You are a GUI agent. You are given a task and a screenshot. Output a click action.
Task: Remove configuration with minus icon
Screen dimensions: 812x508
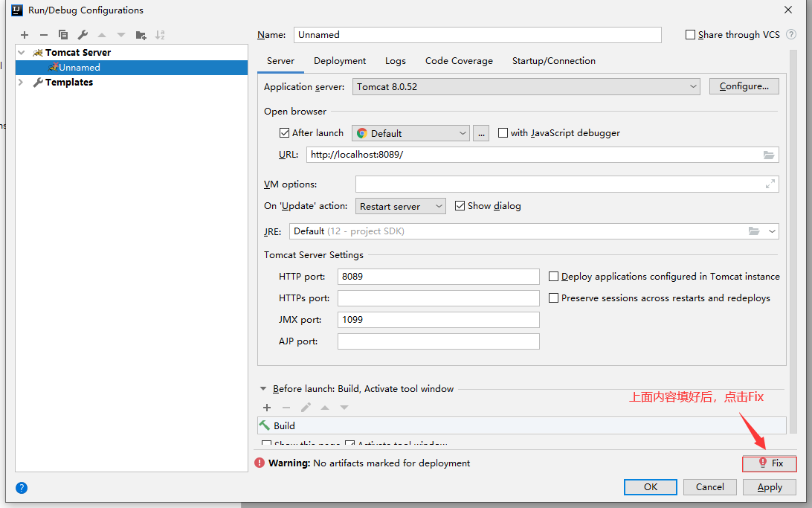43,35
